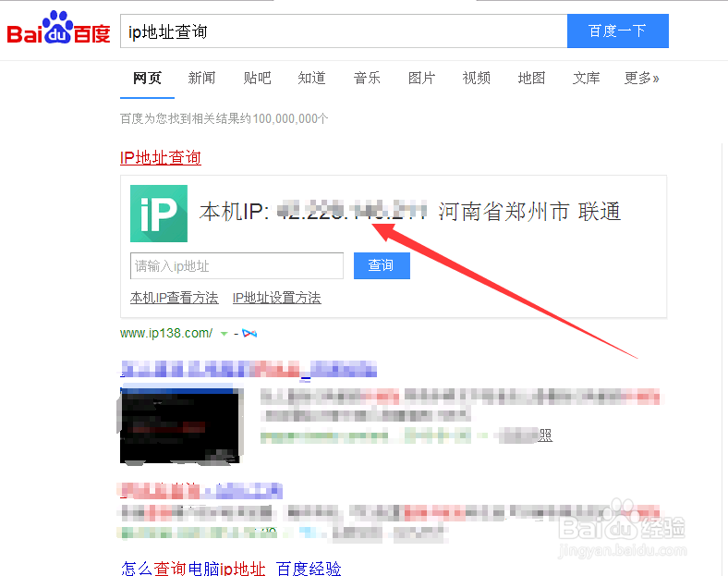Open the 文库 tab

tap(586, 78)
